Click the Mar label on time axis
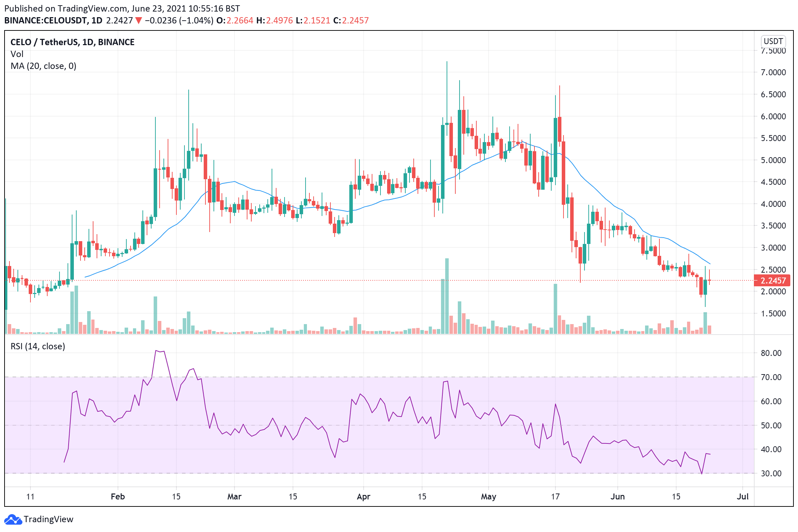 [x=234, y=497]
